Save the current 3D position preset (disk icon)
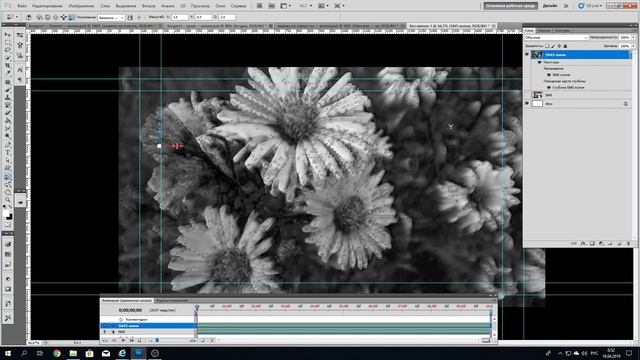This screenshot has height=360, width=640. [130, 18]
